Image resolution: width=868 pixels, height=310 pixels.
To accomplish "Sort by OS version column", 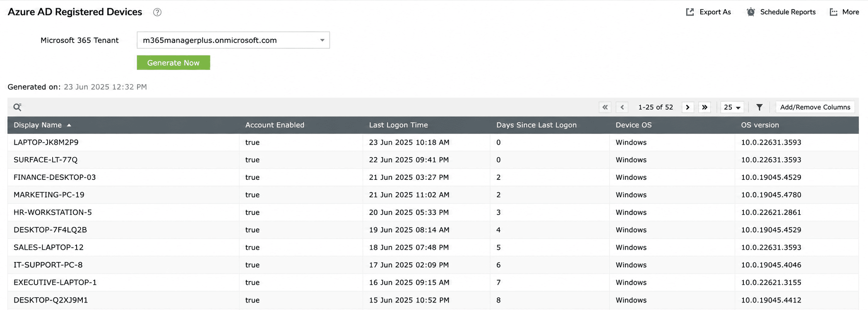I will coord(760,125).
